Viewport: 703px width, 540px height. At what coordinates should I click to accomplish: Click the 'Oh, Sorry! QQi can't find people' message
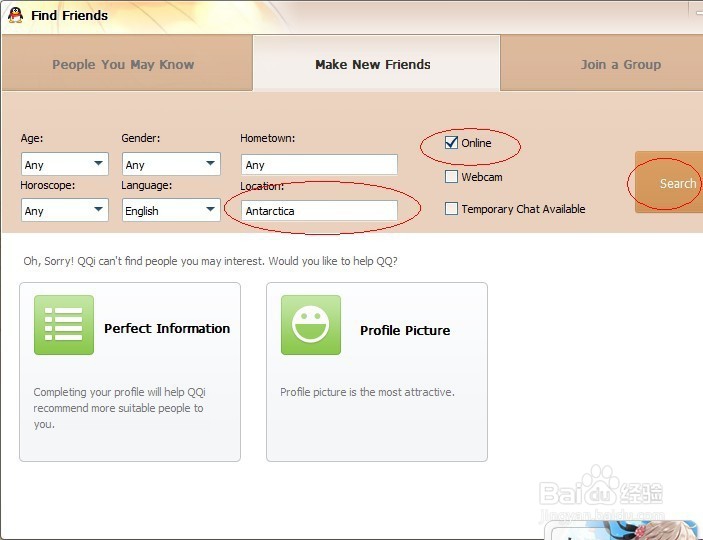[210, 261]
